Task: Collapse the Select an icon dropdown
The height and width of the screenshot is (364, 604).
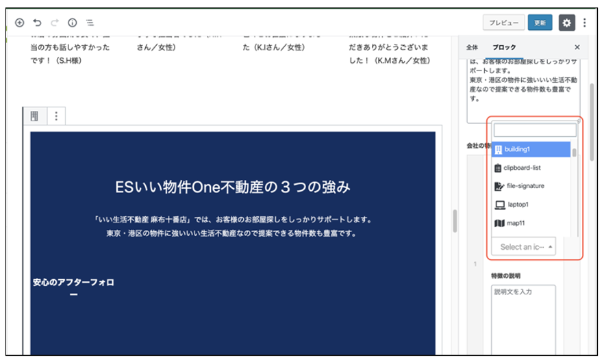Action: 523,247
